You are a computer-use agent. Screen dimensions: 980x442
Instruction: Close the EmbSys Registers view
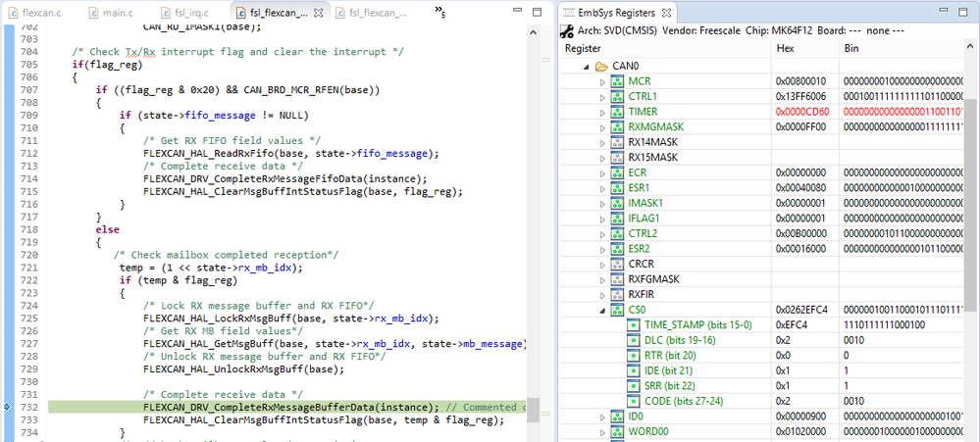pos(666,13)
